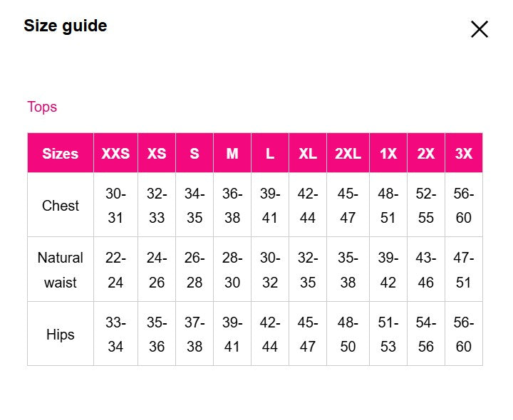Select the L size column header
Viewport: 513px width, 420px height.
click(270, 153)
